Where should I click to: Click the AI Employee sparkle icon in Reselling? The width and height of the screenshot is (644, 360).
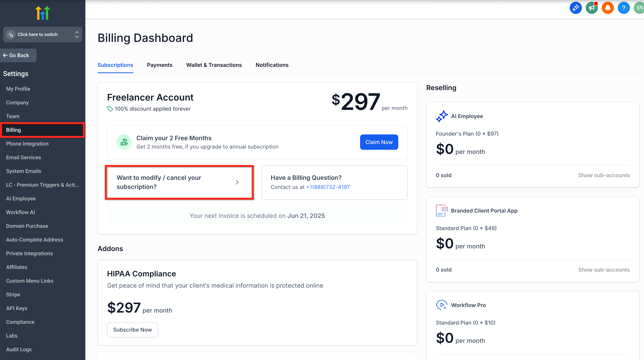[x=442, y=116]
